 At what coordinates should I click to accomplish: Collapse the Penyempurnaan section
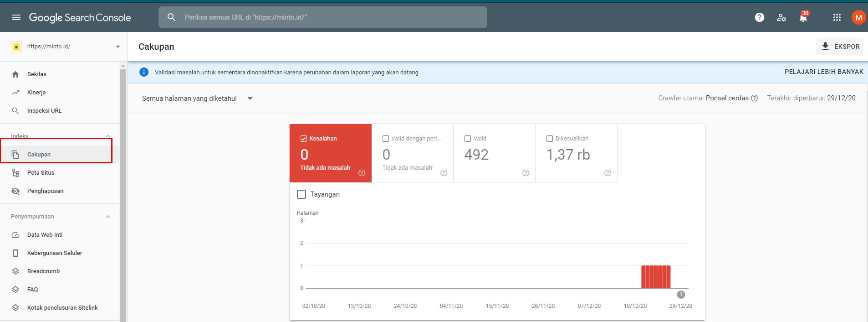click(108, 217)
